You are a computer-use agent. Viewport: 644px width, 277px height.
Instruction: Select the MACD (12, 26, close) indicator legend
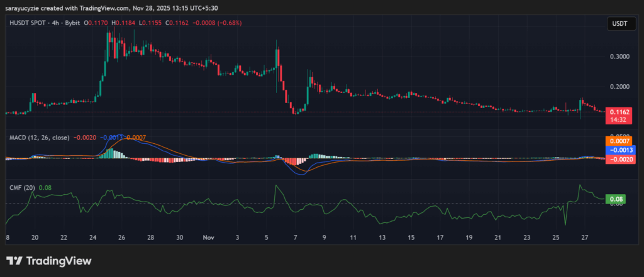[38, 136]
